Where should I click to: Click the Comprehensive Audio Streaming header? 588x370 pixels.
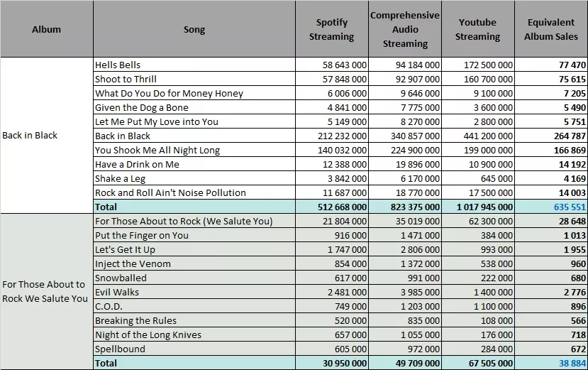click(x=405, y=29)
